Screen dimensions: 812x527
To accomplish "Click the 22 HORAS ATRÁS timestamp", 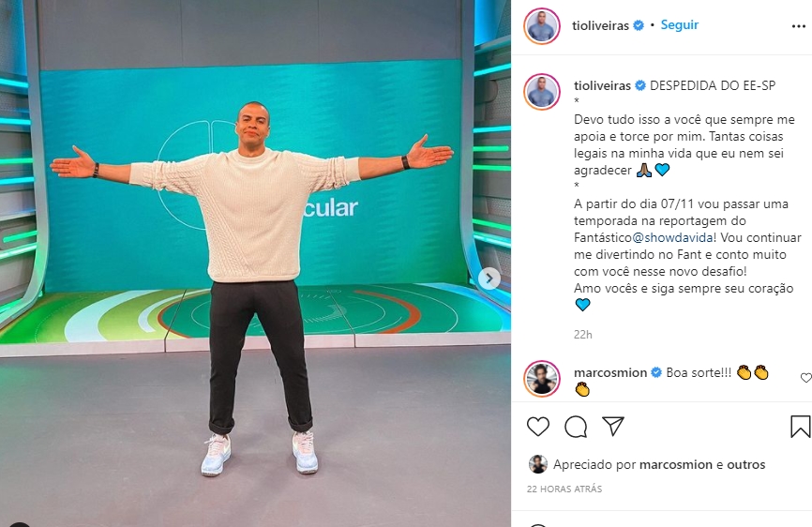I will coord(564,489).
